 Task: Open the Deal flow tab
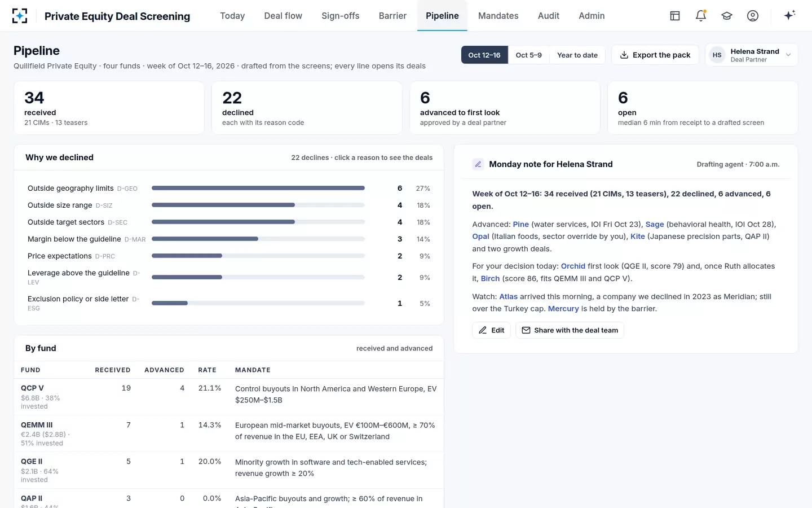(283, 16)
